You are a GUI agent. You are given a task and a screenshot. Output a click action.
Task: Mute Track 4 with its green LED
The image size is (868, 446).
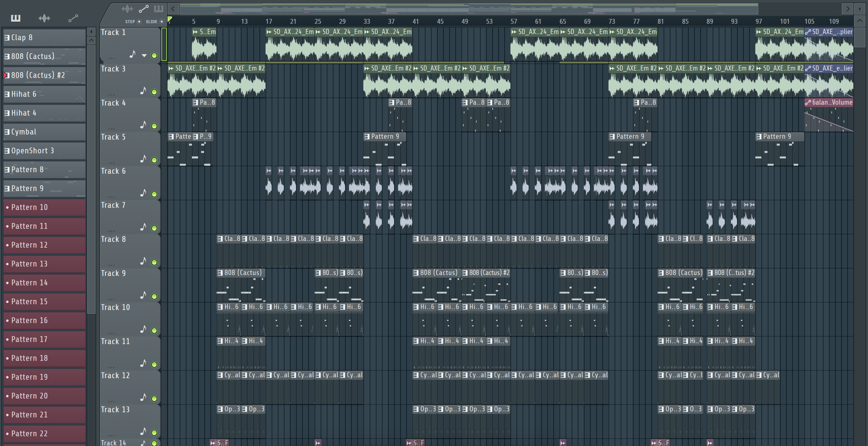[x=154, y=126]
